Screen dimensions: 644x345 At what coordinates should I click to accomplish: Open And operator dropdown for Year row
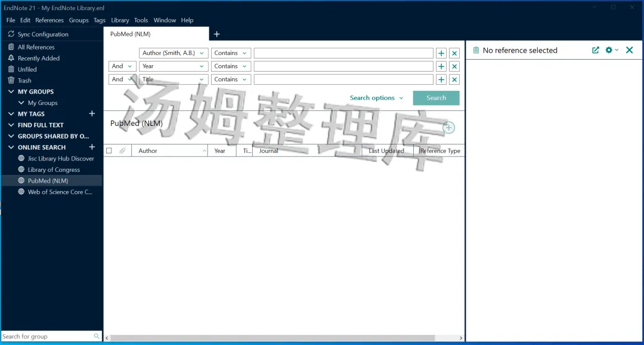click(x=122, y=66)
